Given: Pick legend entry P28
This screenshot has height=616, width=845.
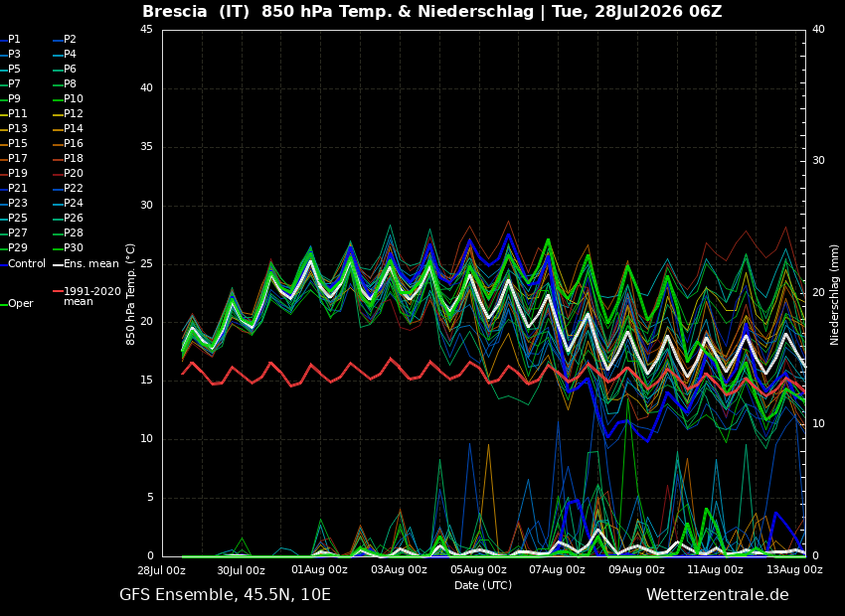Looking at the screenshot, I should tap(74, 233).
